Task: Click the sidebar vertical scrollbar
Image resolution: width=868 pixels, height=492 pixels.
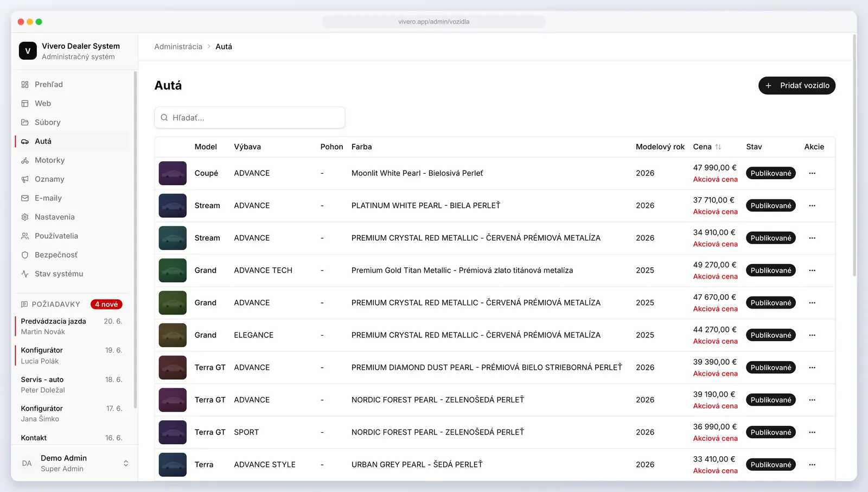Action: click(135, 239)
